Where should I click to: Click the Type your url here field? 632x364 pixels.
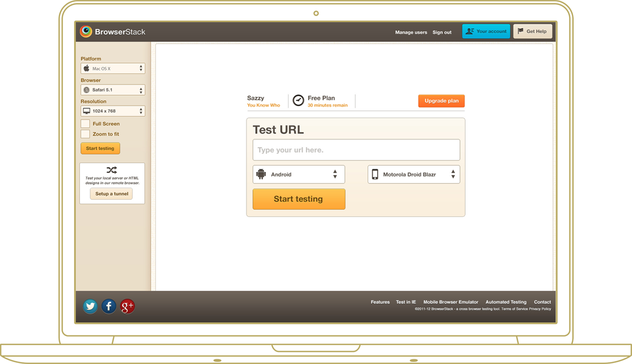coord(356,150)
